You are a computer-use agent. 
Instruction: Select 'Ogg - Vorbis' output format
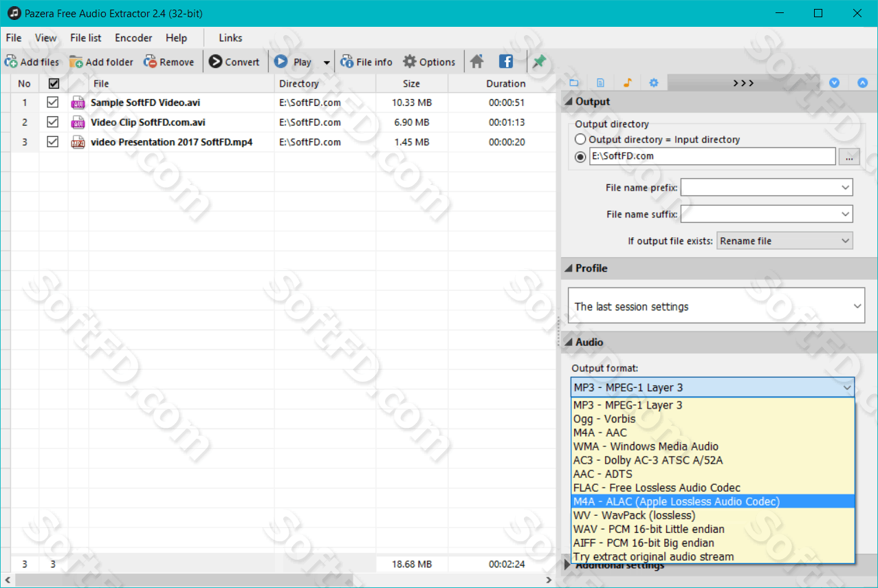coord(712,419)
